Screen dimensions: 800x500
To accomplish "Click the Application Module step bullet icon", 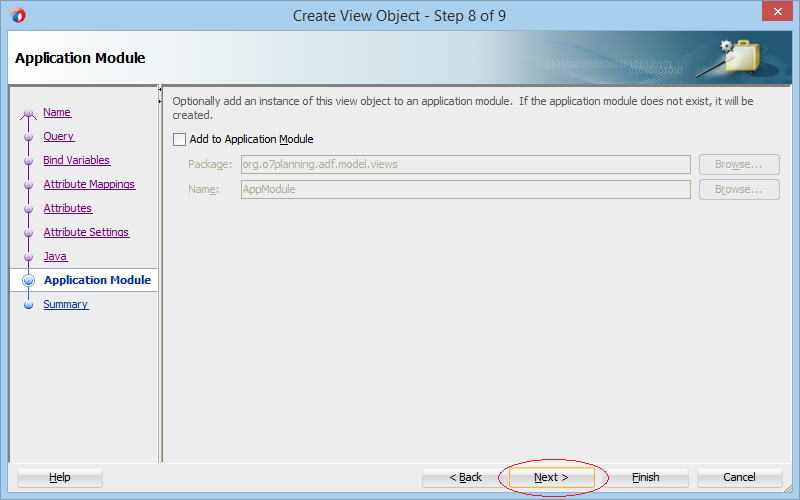I will click(29, 280).
